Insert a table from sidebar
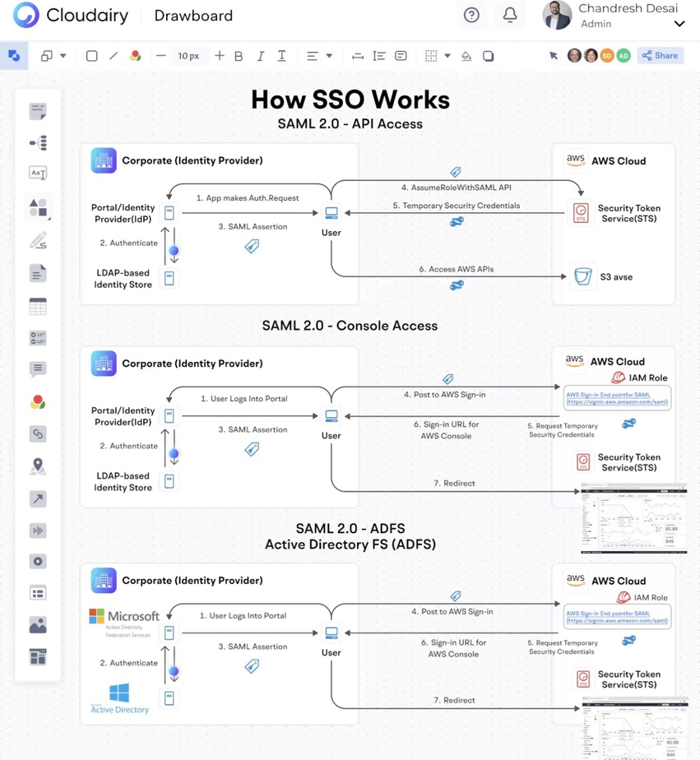 [x=38, y=306]
